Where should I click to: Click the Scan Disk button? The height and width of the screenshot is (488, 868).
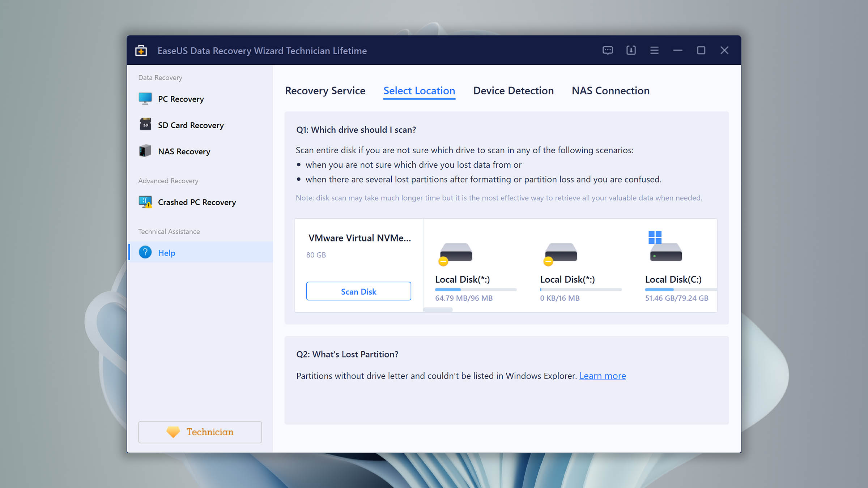[358, 291]
